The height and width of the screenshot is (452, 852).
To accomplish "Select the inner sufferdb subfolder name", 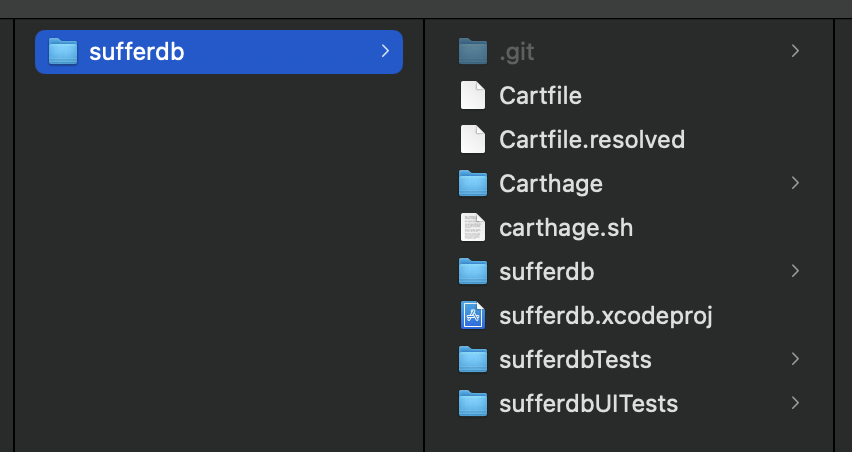I will [547, 271].
